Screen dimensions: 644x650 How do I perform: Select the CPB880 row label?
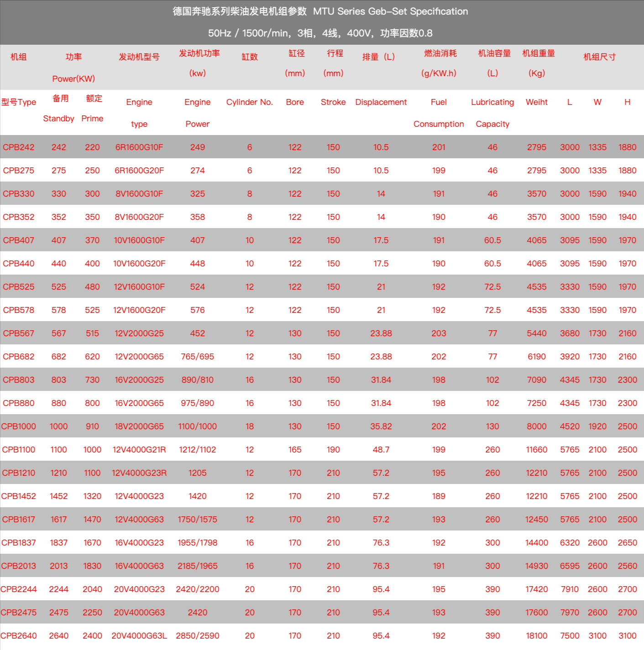19,403
